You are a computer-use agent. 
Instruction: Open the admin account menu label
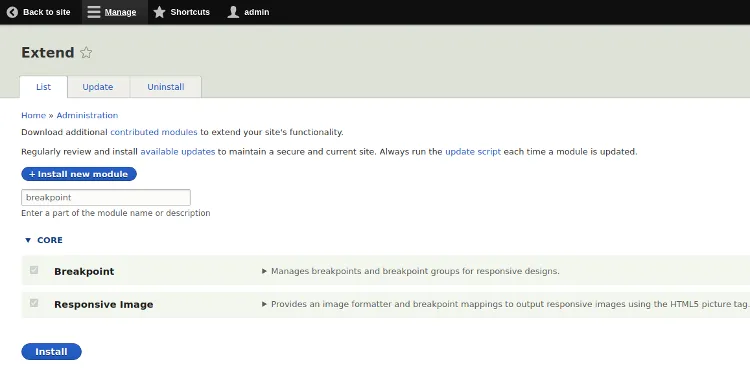[x=256, y=12]
